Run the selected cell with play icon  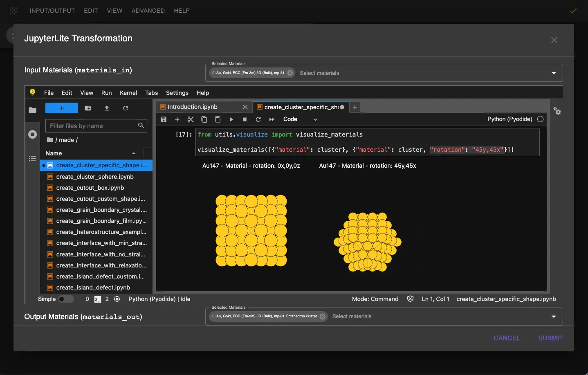tap(231, 119)
